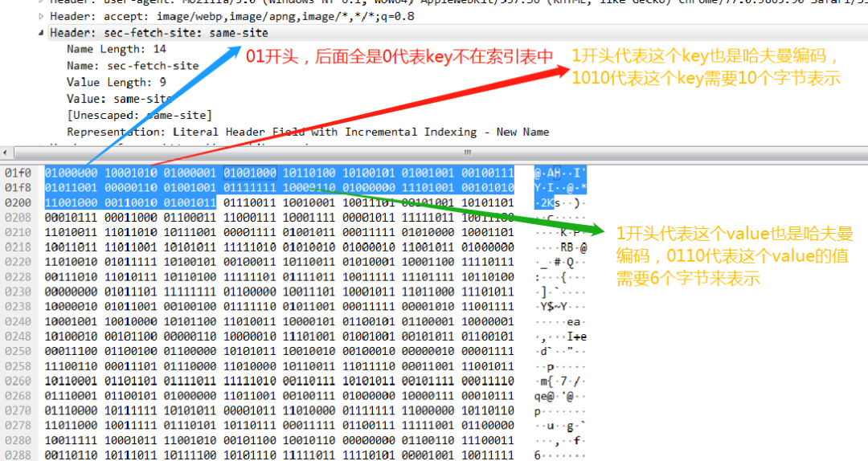The width and height of the screenshot is (868, 461).
Task: Click ASCII text 'Y·I··@·*' for row 01f8
Action: [560, 188]
